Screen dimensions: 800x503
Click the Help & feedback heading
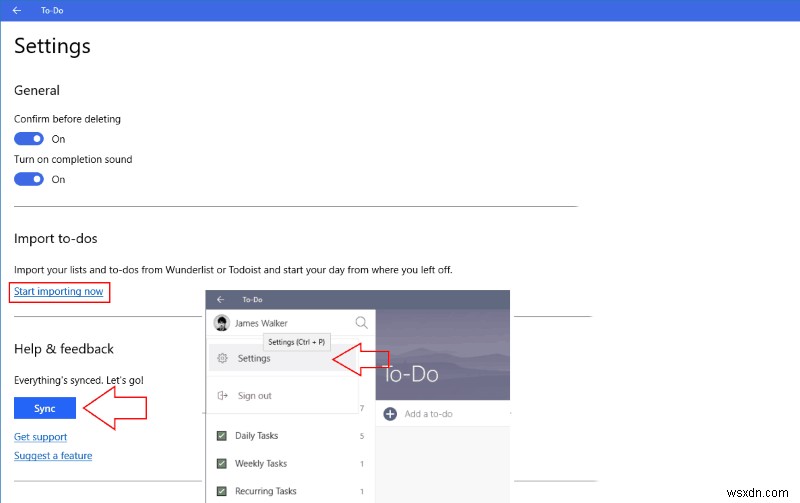(x=64, y=349)
